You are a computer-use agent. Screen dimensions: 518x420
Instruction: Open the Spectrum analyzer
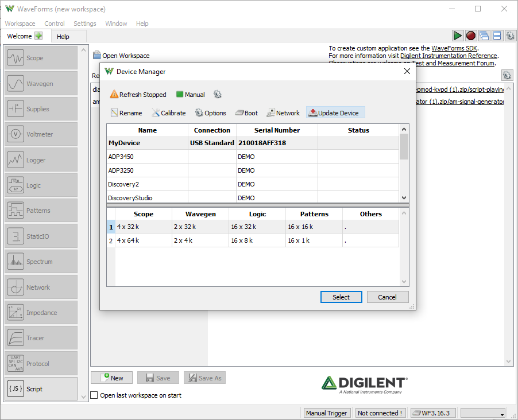pyautogui.click(x=41, y=262)
